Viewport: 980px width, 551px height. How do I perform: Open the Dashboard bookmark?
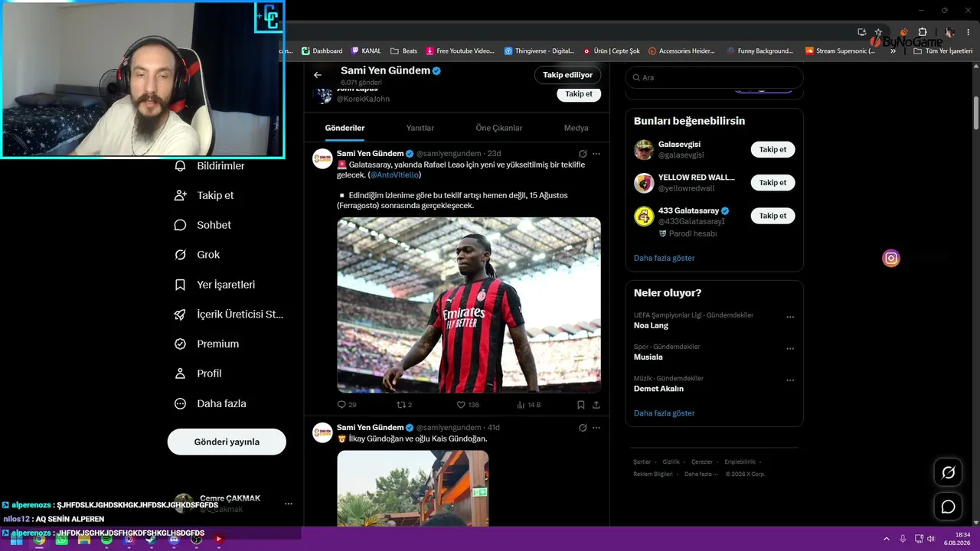tap(322, 51)
